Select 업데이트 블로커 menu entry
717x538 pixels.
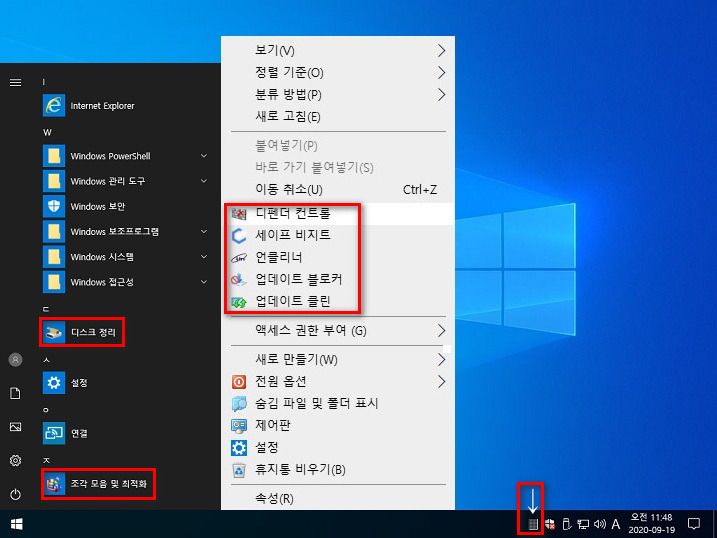tap(338, 279)
